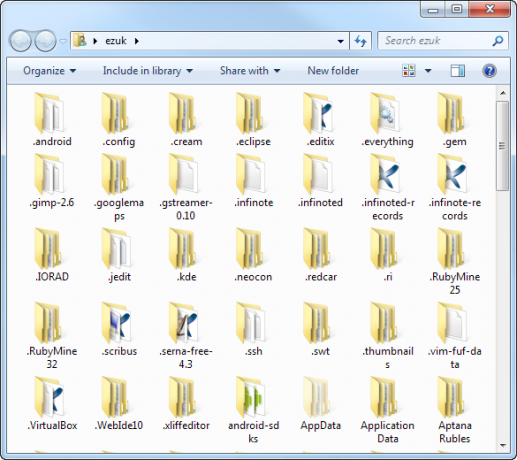Image resolution: width=517 pixels, height=460 pixels.
Task: Open the view options dropdown arrow
Action: [428, 71]
